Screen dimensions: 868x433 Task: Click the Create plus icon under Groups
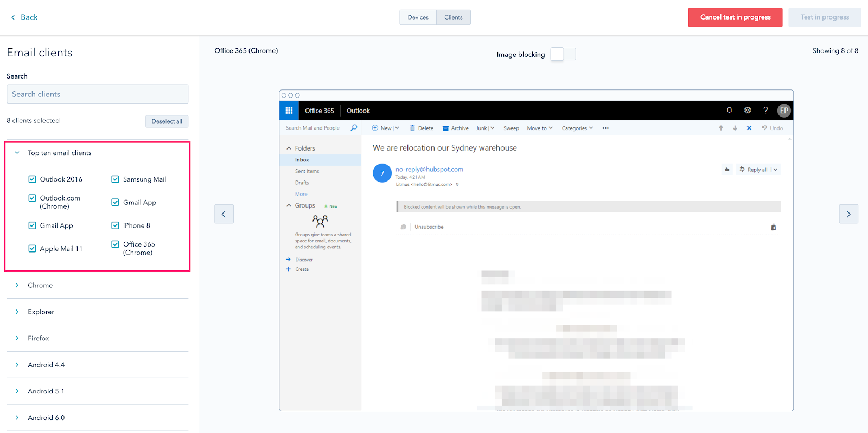(289, 269)
